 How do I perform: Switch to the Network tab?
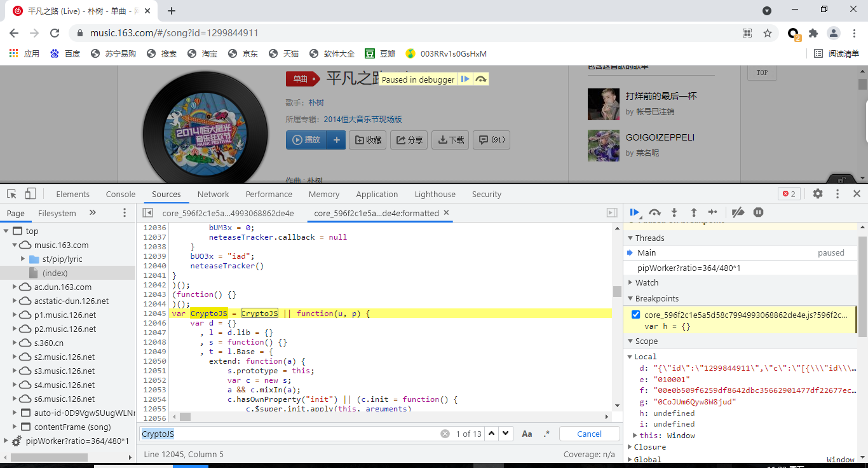[x=213, y=194]
